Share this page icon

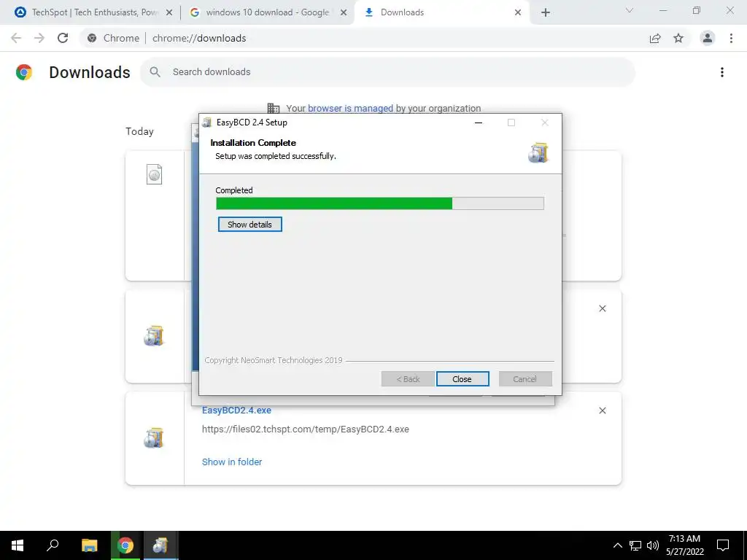655,39
